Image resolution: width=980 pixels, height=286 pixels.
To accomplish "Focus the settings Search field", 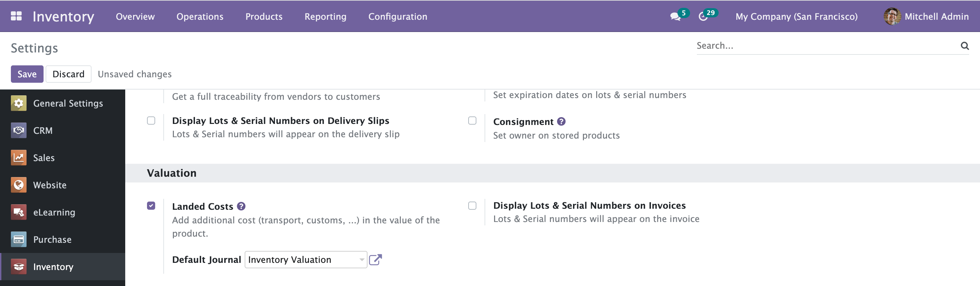I will point(826,46).
